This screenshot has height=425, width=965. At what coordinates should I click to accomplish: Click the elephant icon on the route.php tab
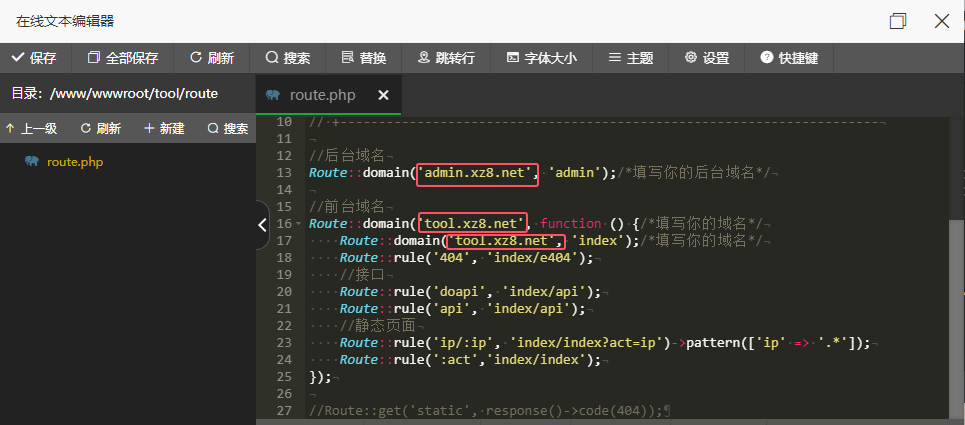273,95
